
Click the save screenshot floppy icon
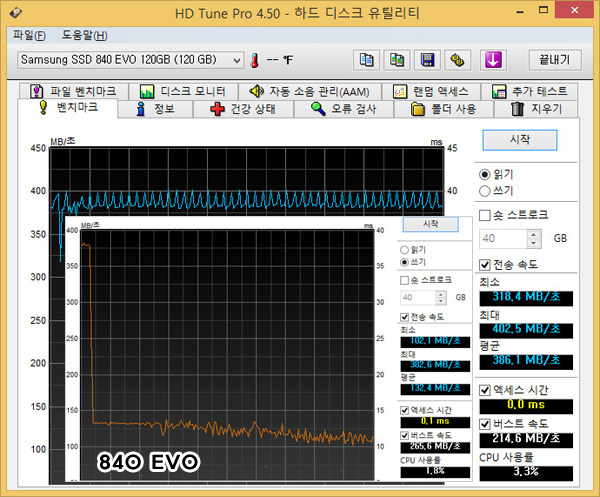(x=427, y=60)
